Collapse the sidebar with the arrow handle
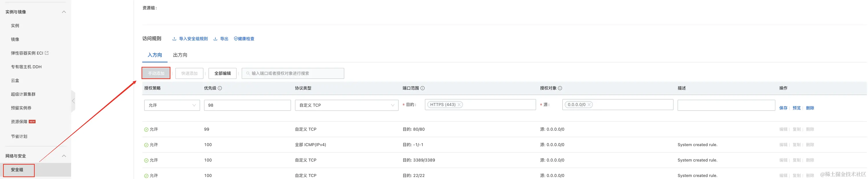The image size is (868, 179). [73, 101]
